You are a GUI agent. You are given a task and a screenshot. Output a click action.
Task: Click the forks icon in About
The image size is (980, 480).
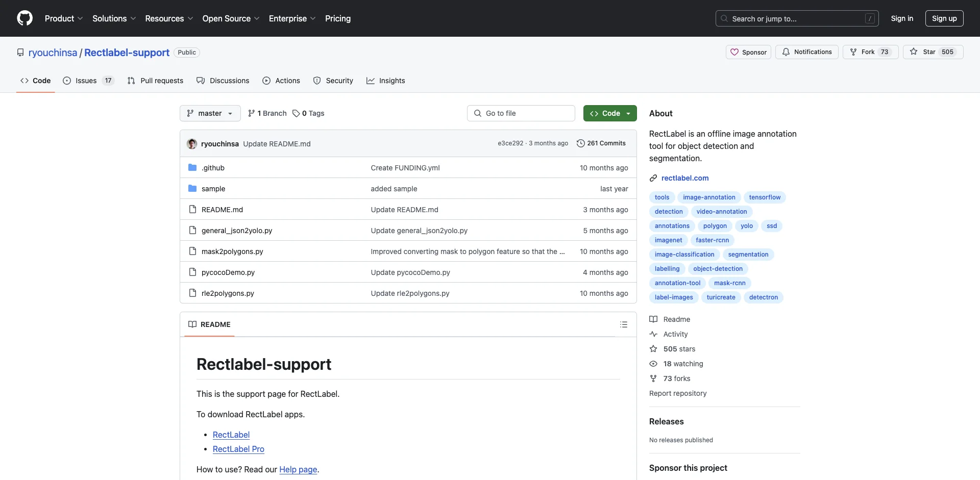pos(653,378)
